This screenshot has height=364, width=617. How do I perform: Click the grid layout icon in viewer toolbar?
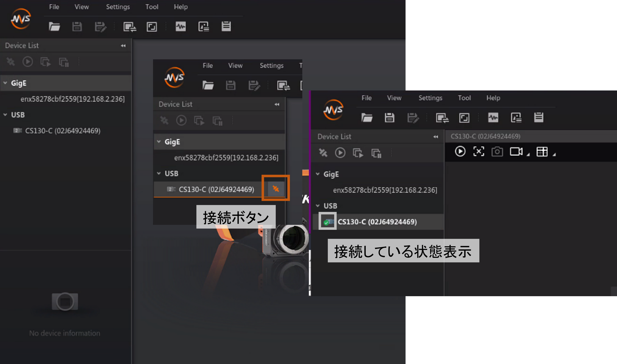pos(542,152)
